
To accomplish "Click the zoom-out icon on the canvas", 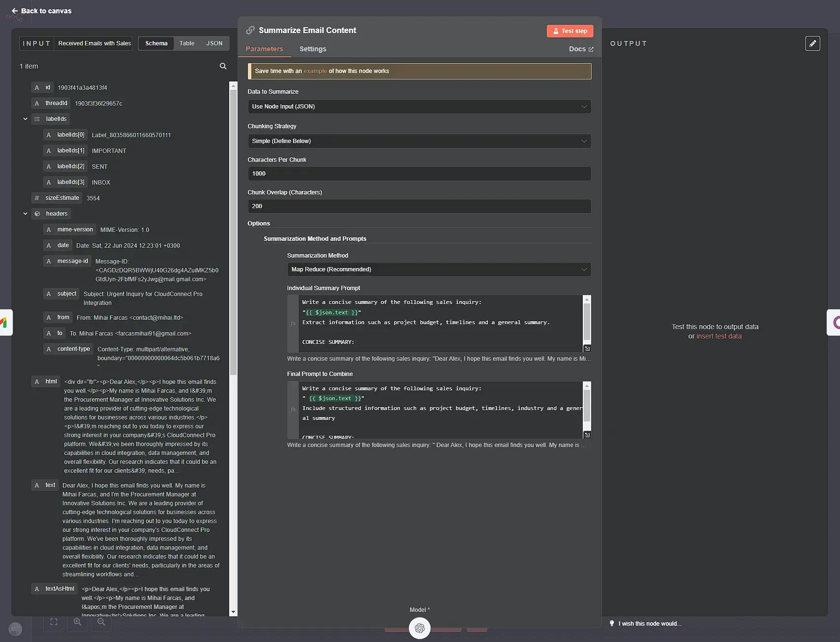I will (x=101, y=622).
